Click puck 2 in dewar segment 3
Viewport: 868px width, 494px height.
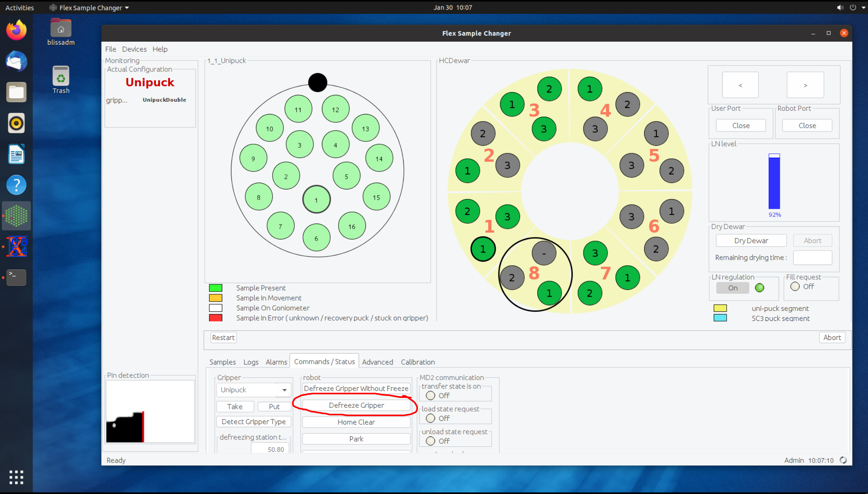tap(549, 89)
